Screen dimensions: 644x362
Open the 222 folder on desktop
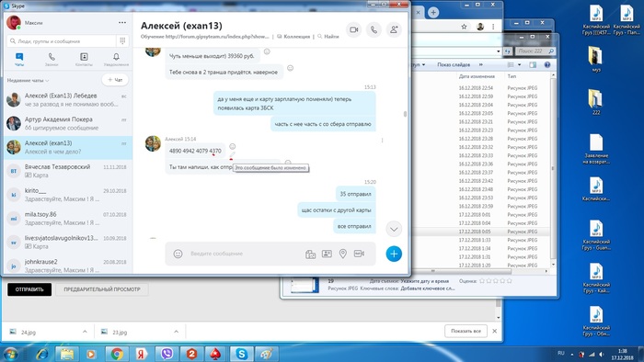point(596,101)
